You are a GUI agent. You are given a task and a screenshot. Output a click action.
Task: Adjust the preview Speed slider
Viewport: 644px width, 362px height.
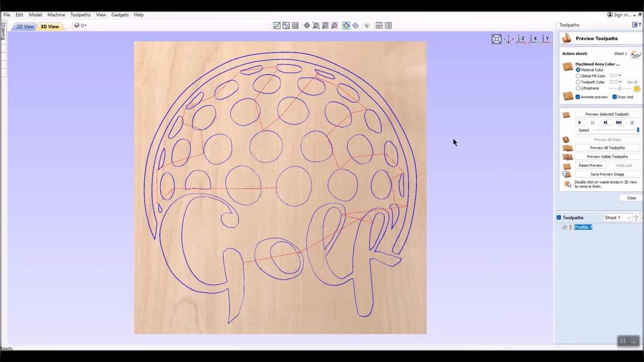[x=616, y=130]
